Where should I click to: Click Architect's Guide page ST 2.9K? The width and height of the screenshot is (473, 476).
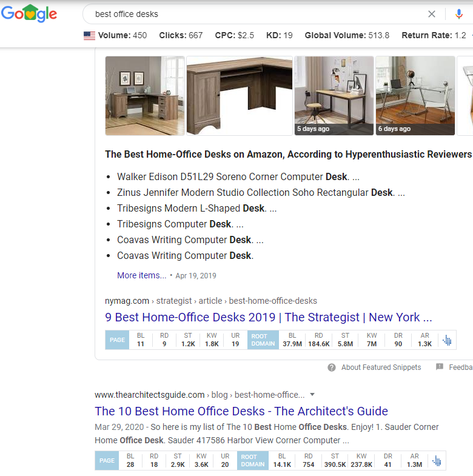[x=178, y=464]
